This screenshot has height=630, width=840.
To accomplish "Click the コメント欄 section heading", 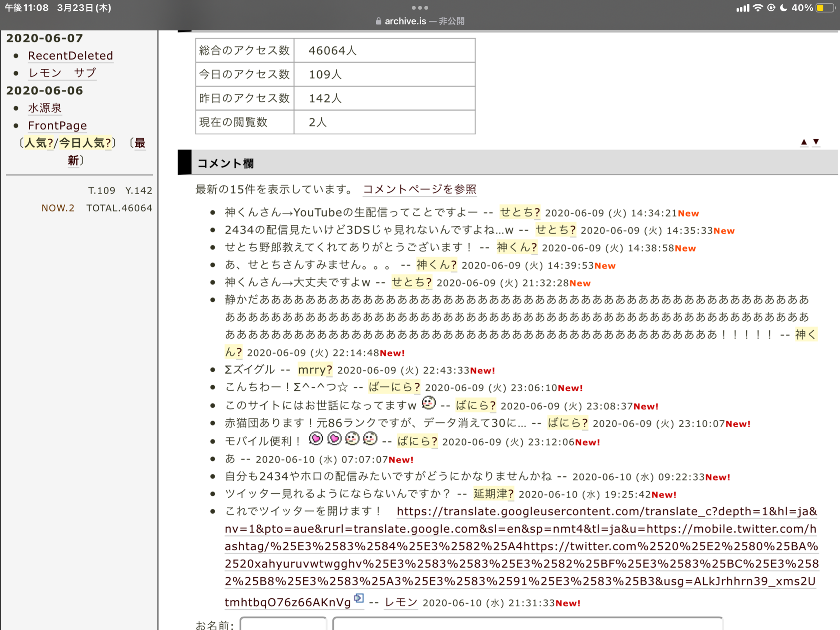I will coord(225,163).
